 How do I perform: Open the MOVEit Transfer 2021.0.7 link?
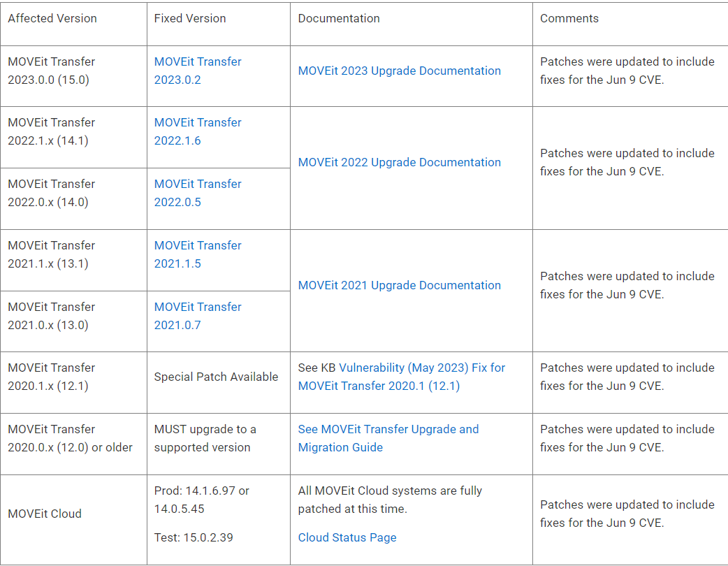(x=198, y=316)
